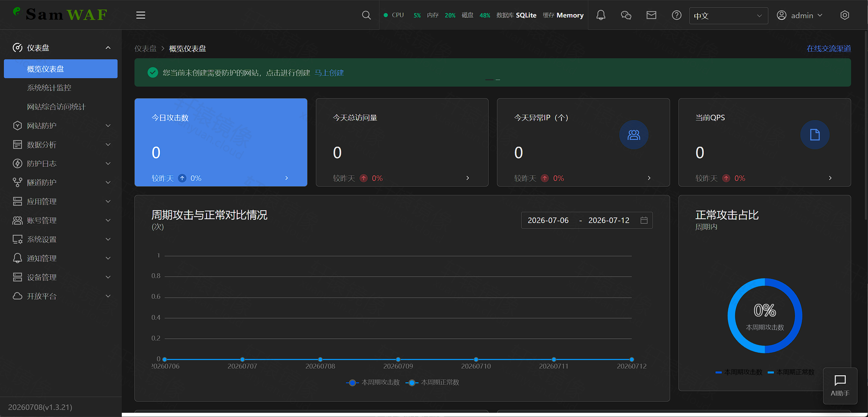Open the notifications bell icon
The width and height of the screenshot is (868, 417).
click(x=601, y=15)
